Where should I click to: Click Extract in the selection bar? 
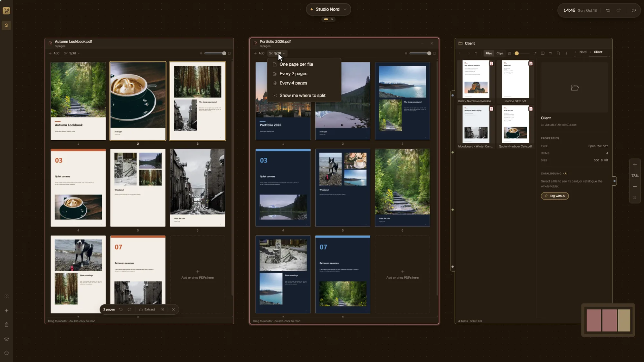pyautogui.click(x=147, y=310)
